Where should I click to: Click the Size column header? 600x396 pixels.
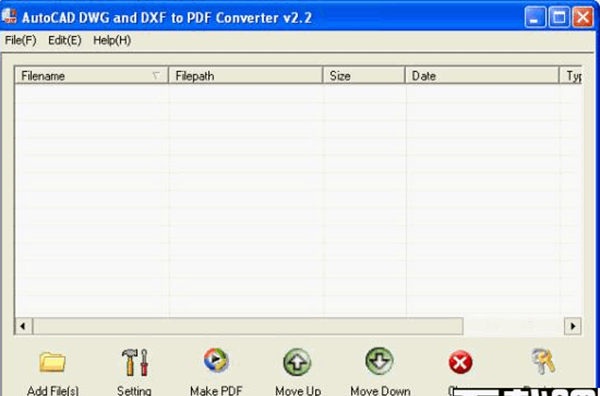pos(364,75)
